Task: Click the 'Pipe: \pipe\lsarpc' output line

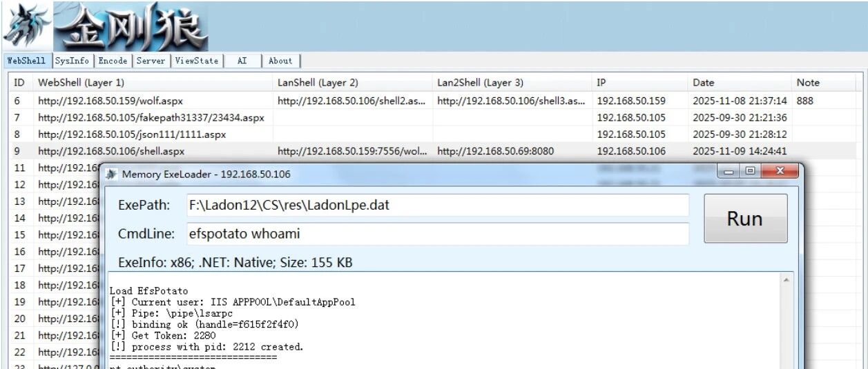Action: 171,313
